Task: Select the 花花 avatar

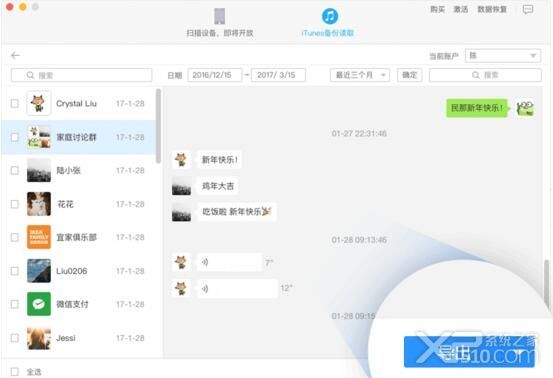Action: (39, 204)
